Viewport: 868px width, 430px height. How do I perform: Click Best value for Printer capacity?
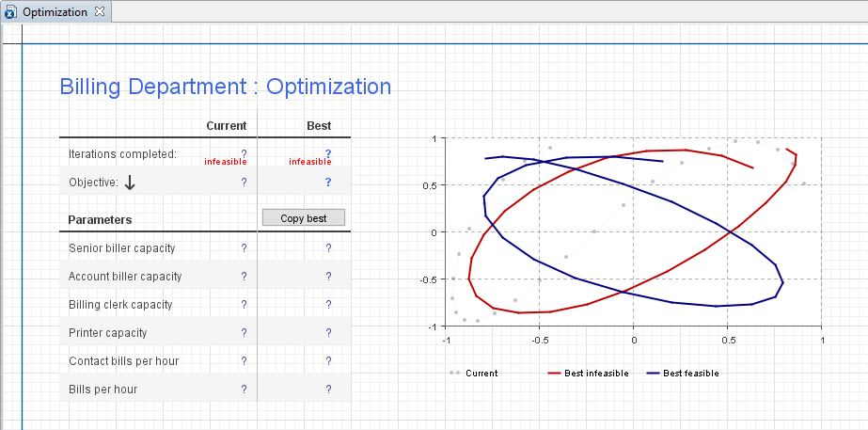[x=328, y=333]
